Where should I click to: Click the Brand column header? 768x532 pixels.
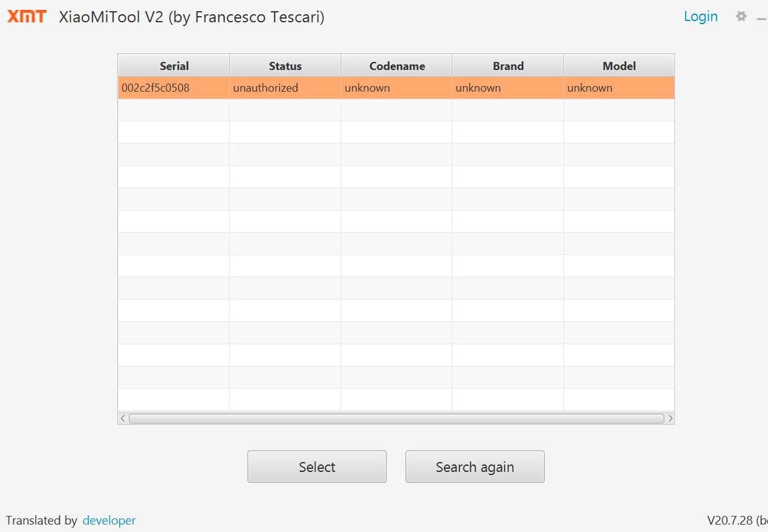pos(508,66)
